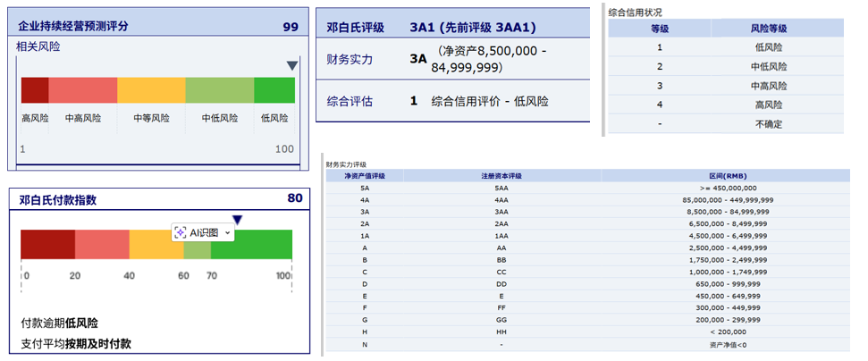Click bright green 70-100 segment of 邓白氏付款指数 bar
Viewport: 868px width, 361px height.
(251, 244)
